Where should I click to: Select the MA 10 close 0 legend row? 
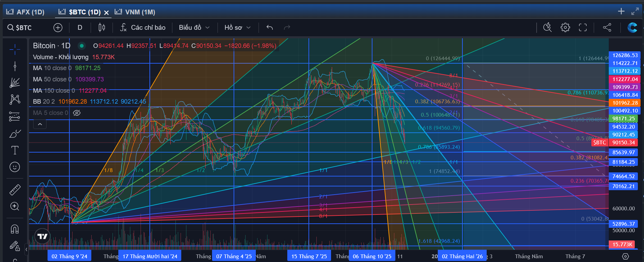coord(67,68)
